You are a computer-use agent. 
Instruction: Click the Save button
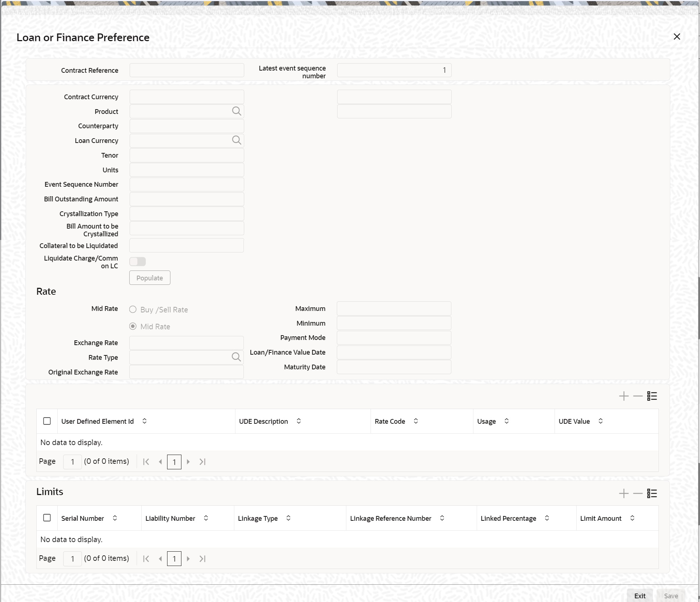671,596
